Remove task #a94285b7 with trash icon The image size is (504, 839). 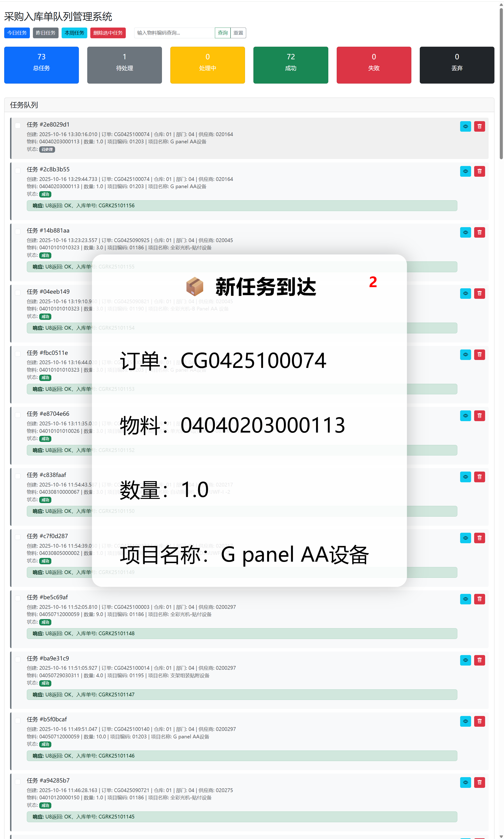coord(479,782)
